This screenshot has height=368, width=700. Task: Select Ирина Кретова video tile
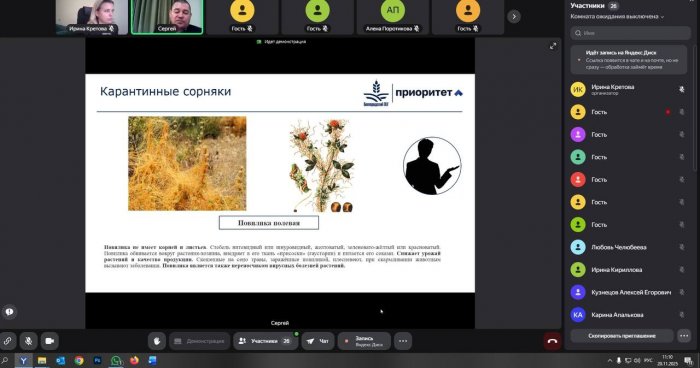pyautogui.click(x=92, y=17)
